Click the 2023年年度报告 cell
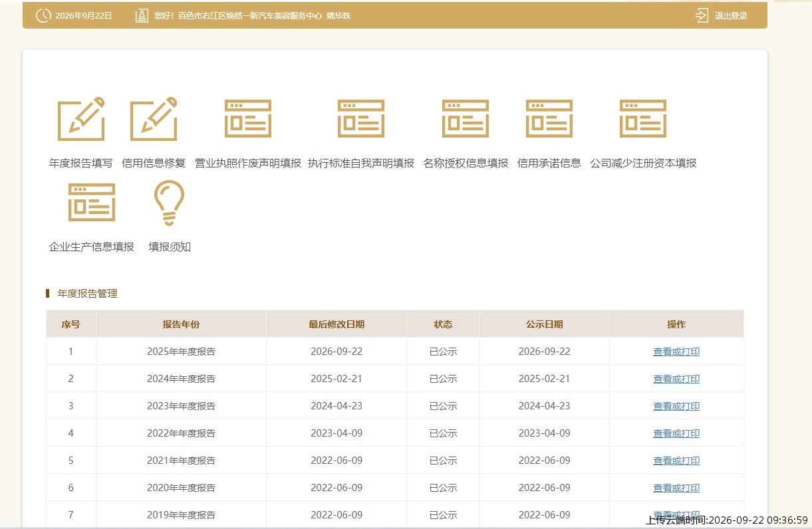This screenshot has width=812, height=529. [x=181, y=406]
